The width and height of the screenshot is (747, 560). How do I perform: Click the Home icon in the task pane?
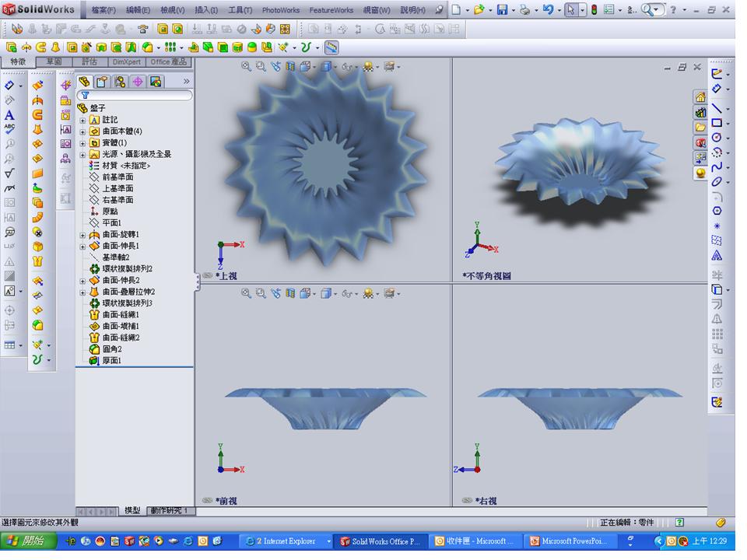(x=700, y=97)
